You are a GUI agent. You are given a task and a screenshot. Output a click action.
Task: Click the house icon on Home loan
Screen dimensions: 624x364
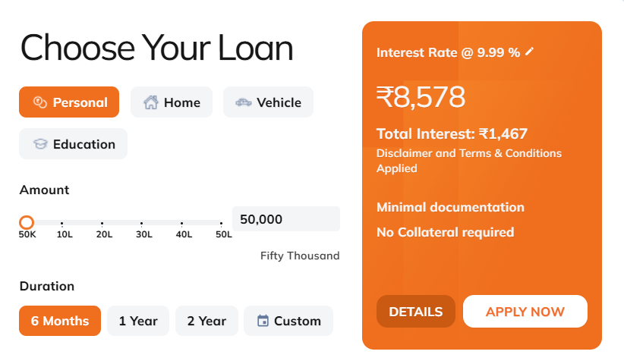(x=150, y=102)
